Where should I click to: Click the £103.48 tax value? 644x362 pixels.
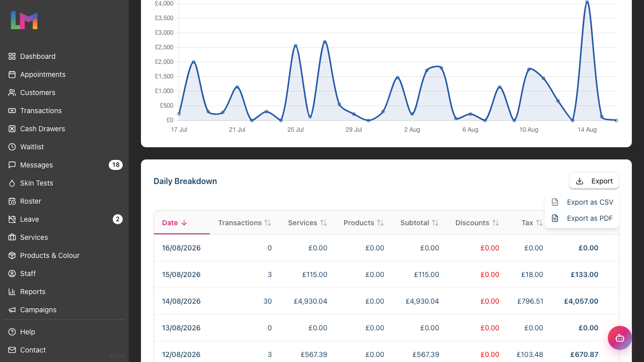pyautogui.click(x=530, y=354)
